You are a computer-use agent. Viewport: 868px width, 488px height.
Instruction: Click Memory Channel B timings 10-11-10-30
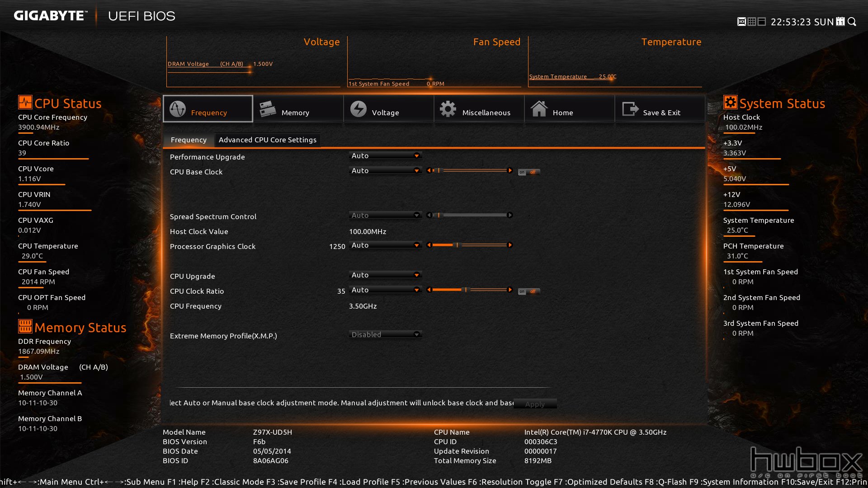click(38, 429)
